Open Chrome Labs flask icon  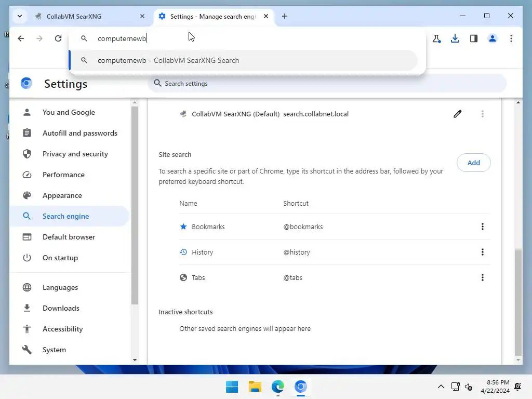pyautogui.click(x=436, y=38)
